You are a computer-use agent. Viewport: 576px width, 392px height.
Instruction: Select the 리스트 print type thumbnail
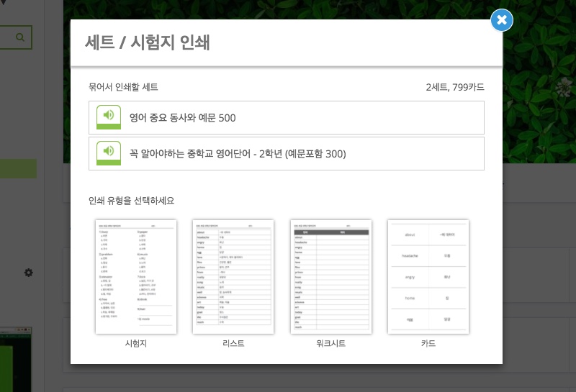233,277
